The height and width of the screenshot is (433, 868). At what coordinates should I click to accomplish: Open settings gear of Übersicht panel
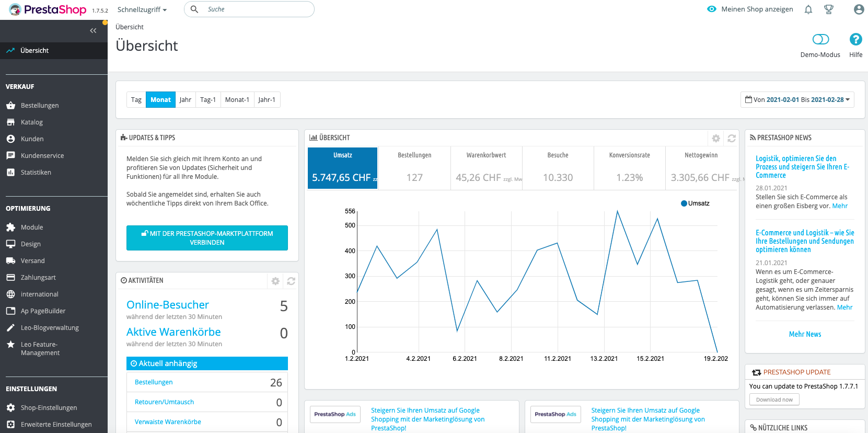[x=716, y=138]
